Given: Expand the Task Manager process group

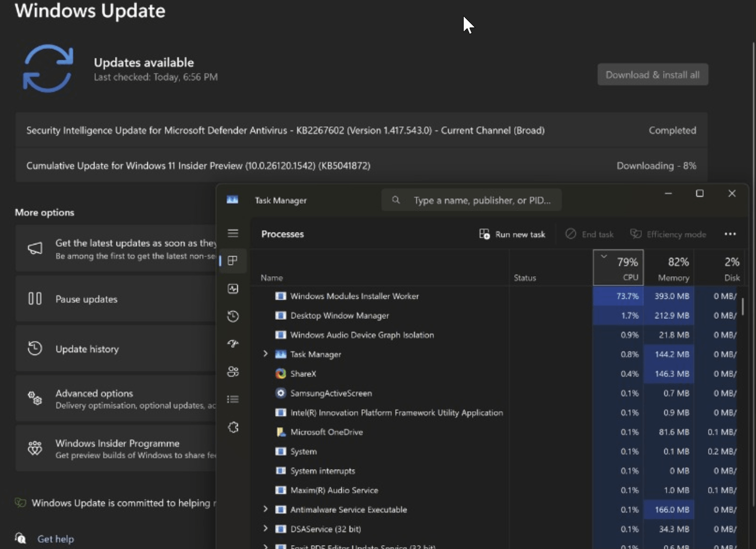Looking at the screenshot, I should click(x=265, y=354).
